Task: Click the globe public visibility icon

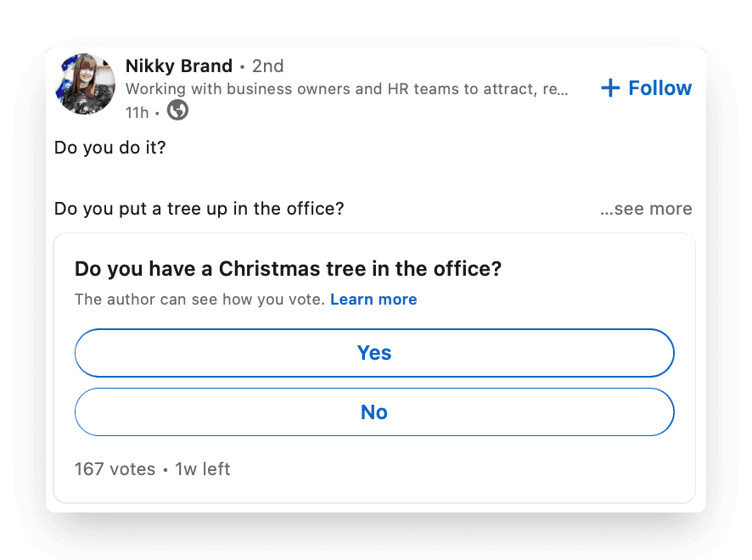Action: (x=177, y=110)
